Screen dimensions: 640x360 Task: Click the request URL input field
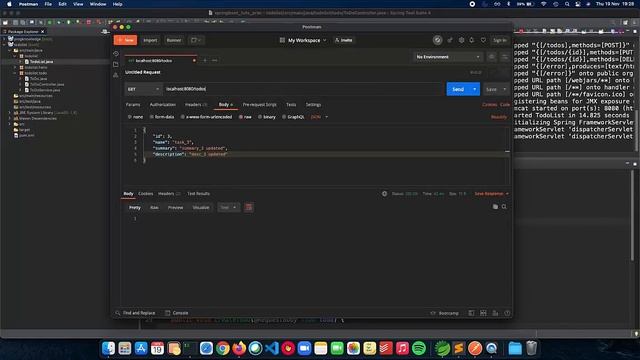304,89
